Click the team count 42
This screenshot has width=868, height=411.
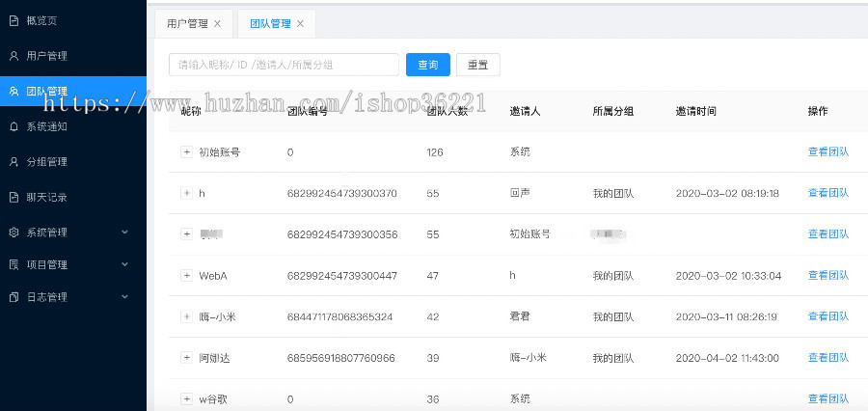(432, 316)
